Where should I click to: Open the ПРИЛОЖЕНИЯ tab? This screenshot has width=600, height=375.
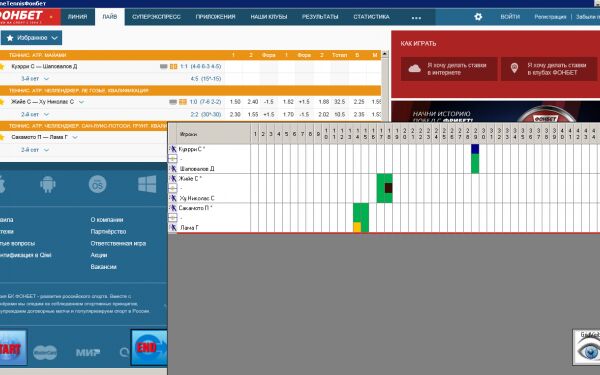tap(215, 17)
